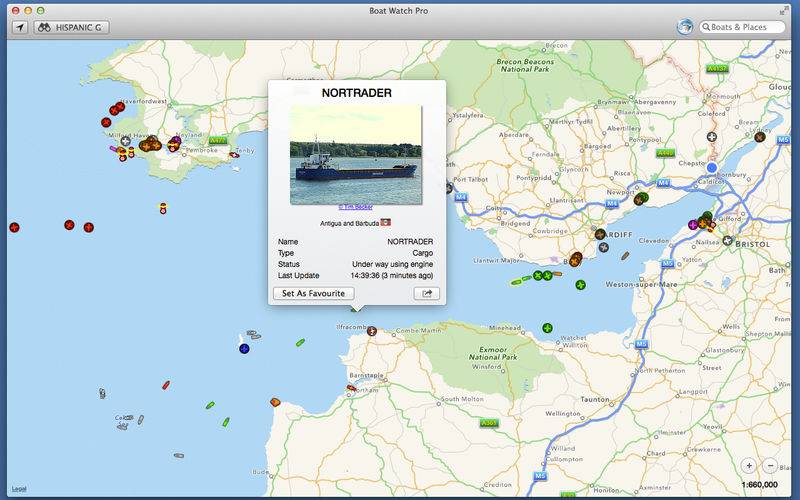
Task: Select the red ship marker near Northam
Action: [352, 388]
